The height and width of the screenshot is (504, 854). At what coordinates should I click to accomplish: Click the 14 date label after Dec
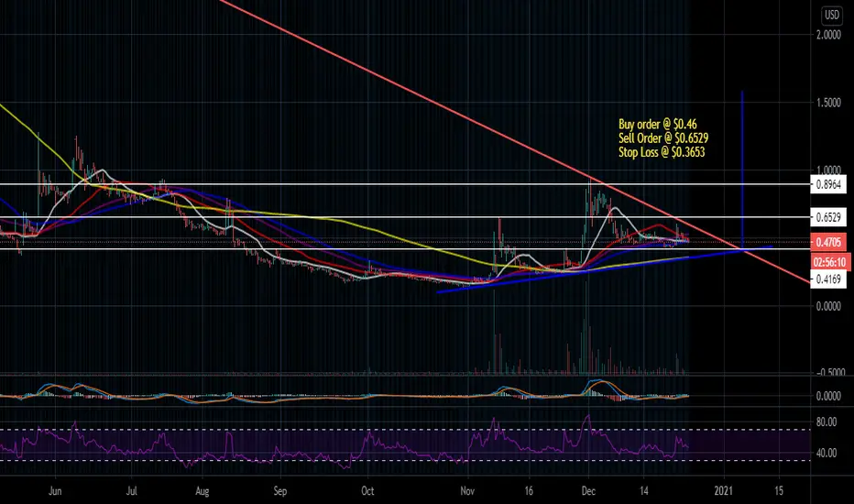point(644,491)
